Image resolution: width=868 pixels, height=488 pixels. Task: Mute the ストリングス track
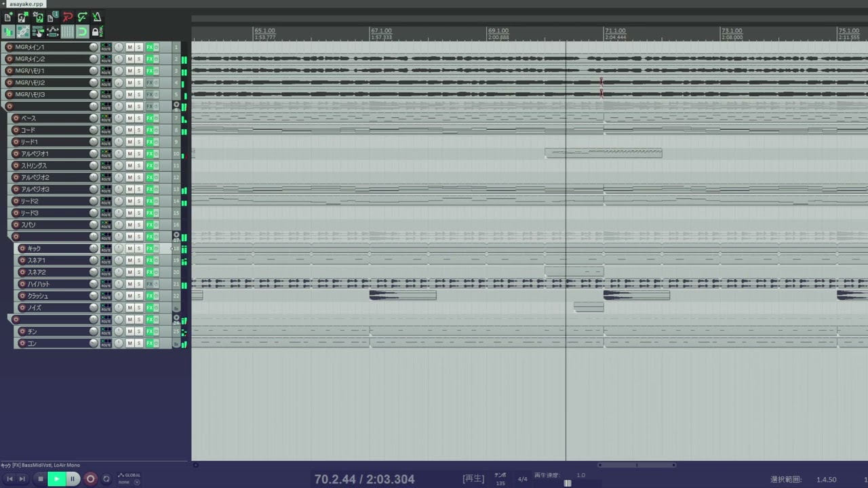point(130,165)
